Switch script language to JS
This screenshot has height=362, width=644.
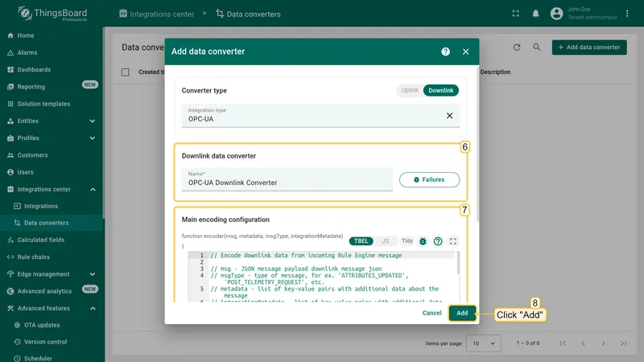[386, 241]
